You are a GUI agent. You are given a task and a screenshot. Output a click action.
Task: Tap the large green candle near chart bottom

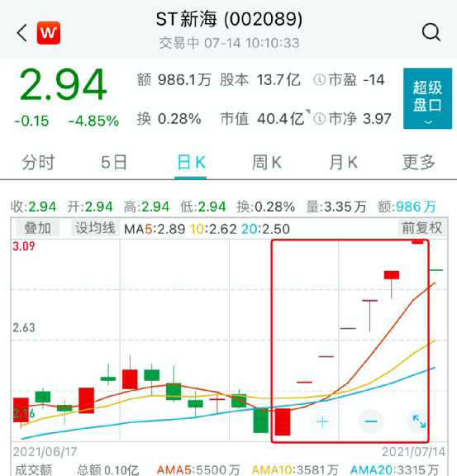[x=261, y=420]
